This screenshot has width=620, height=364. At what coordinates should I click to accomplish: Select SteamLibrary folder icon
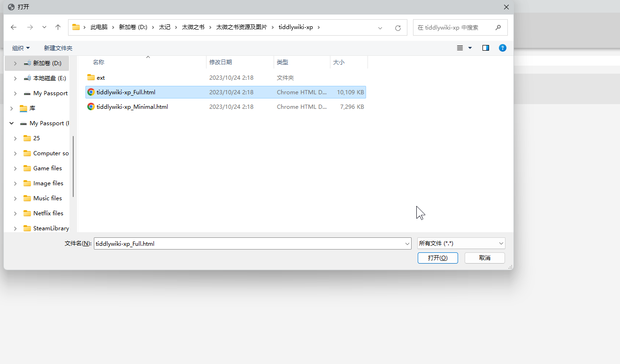(x=27, y=228)
